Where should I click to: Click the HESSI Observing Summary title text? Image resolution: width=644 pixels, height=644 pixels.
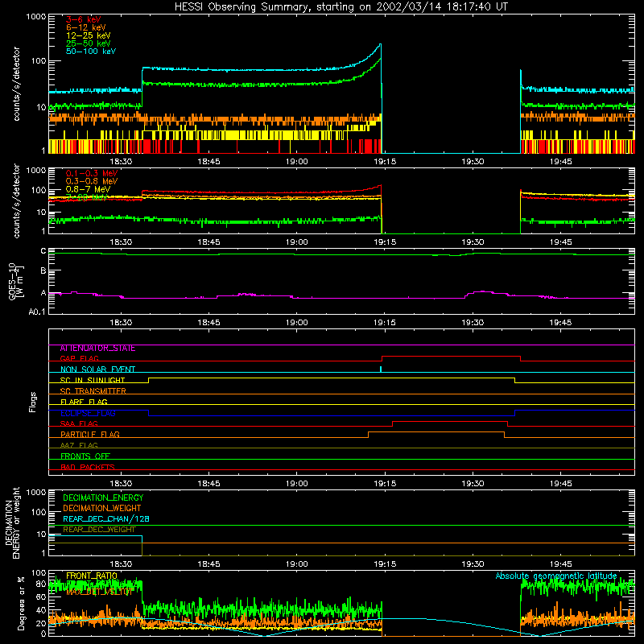[341, 7]
